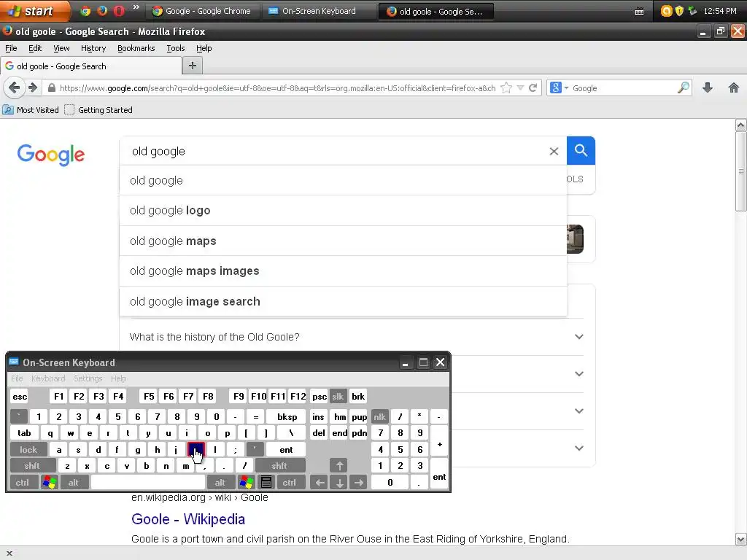Open the Settings menu in On-Screen Keyboard

88,378
